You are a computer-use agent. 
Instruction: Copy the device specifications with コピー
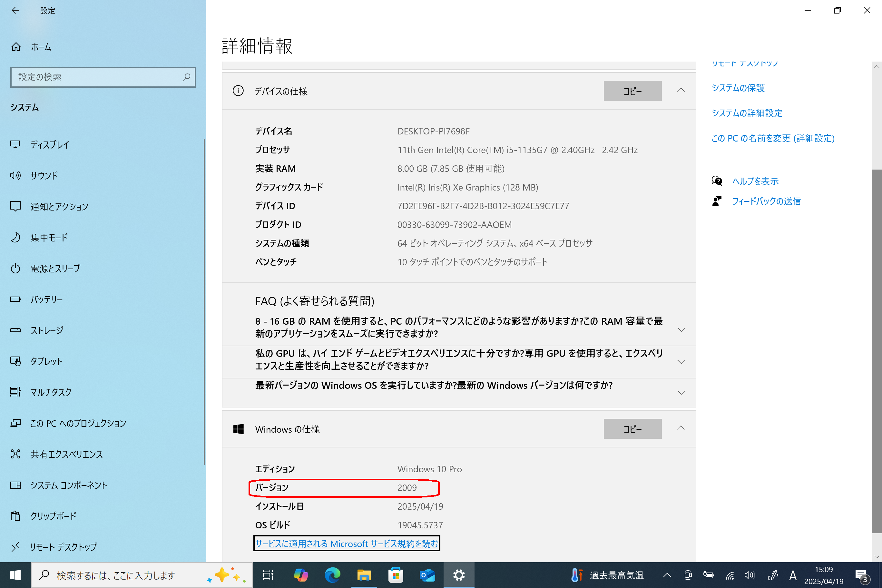(632, 91)
